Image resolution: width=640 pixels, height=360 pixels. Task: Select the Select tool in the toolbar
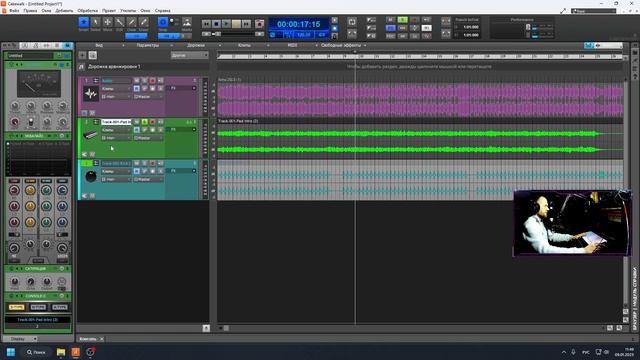pos(96,22)
